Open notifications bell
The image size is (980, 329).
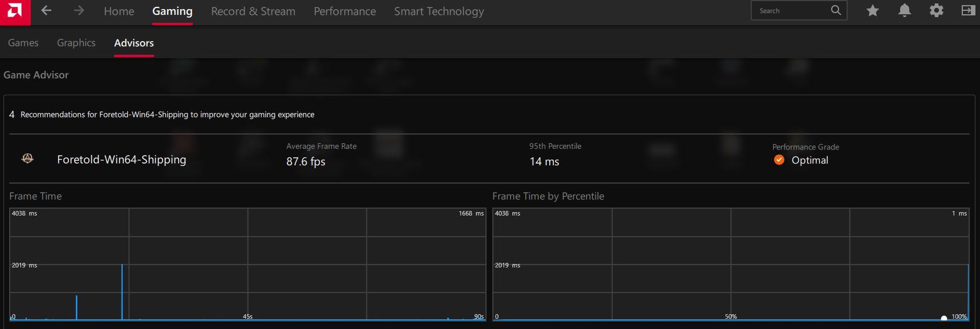coord(904,11)
